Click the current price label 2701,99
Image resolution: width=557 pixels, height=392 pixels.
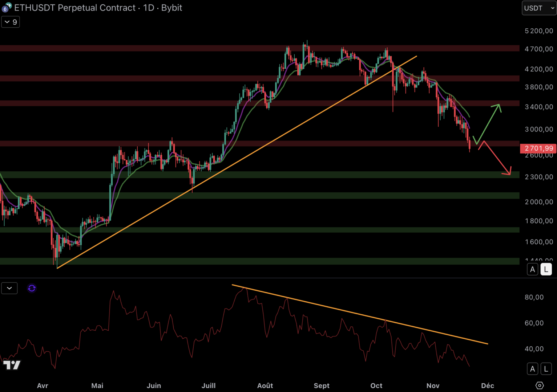click(538, 148)
